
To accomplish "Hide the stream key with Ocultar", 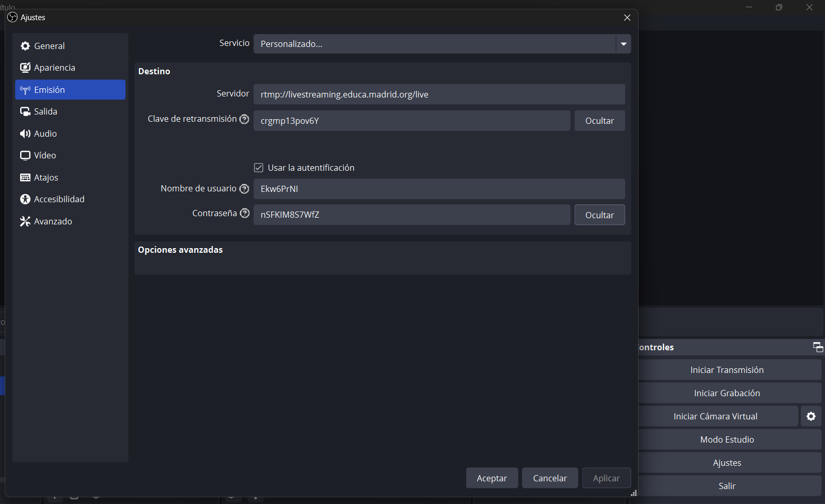I will [x=600, y=121].
